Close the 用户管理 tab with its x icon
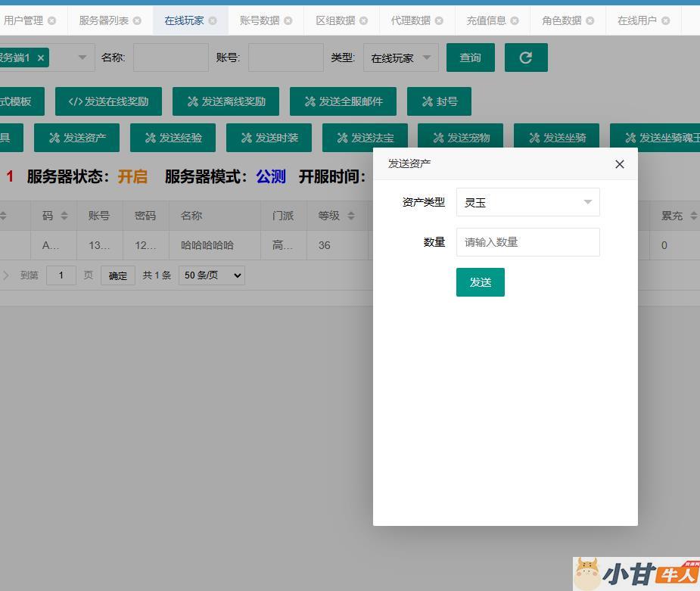Screen dimensions: 700x591 coord(51,21)
